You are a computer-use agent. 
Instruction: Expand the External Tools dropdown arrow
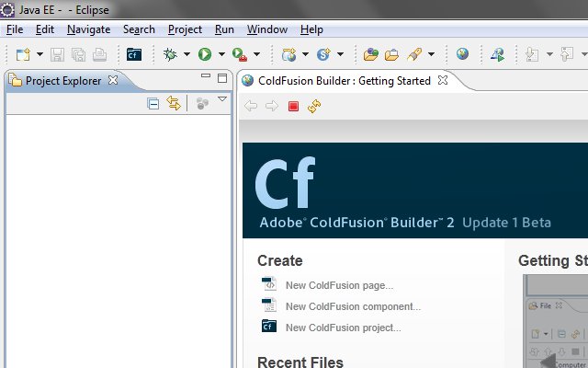[256, 54]
